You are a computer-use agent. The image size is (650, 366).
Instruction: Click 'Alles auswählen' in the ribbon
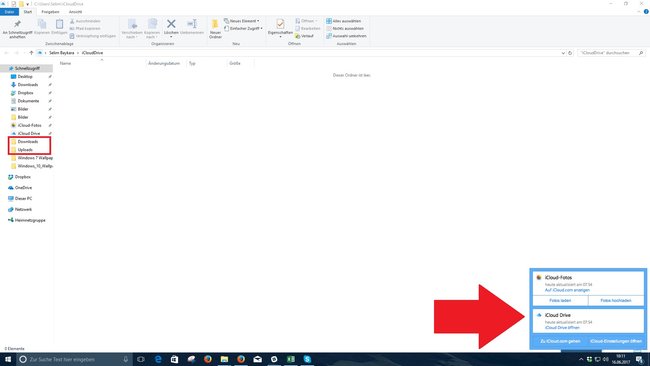(344, 21)
